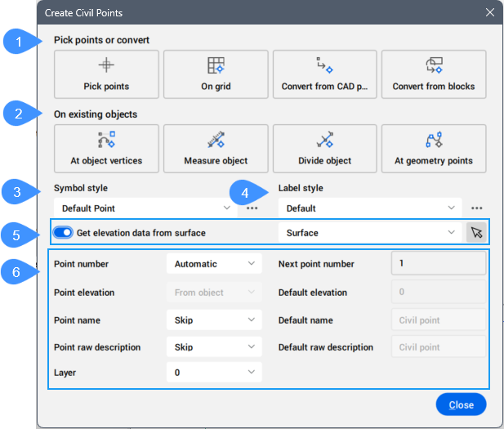Browse symbol styles with ellipsis button

point(252,208)
